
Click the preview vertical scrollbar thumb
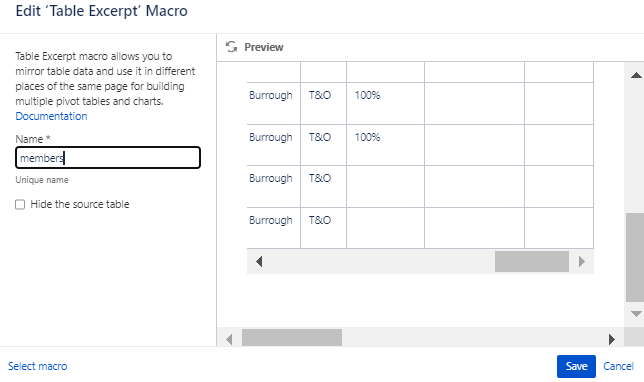coord(635,257)
